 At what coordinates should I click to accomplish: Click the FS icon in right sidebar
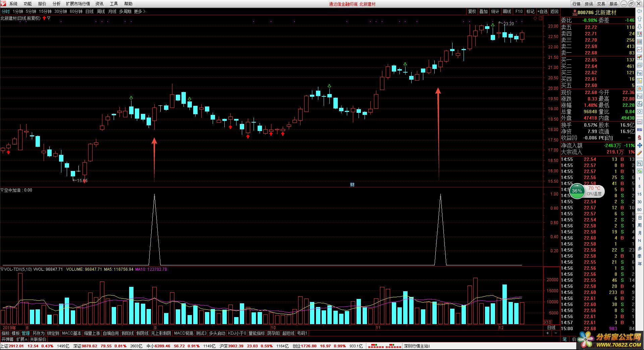pos(640,164)
